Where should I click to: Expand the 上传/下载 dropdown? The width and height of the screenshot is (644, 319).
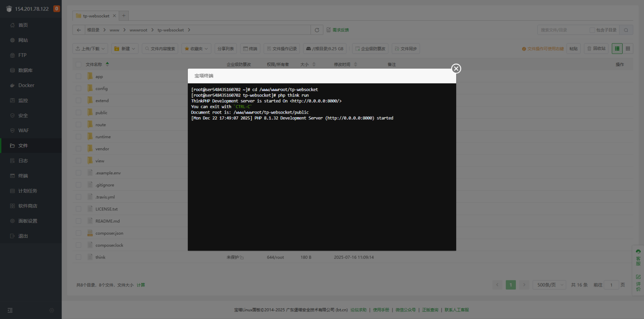tap(90, 49)
